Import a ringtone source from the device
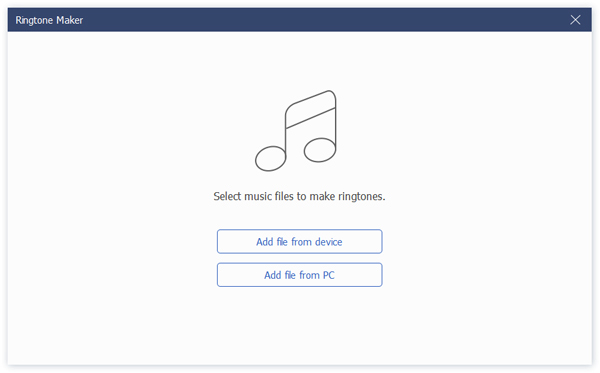 click(299, 241)
